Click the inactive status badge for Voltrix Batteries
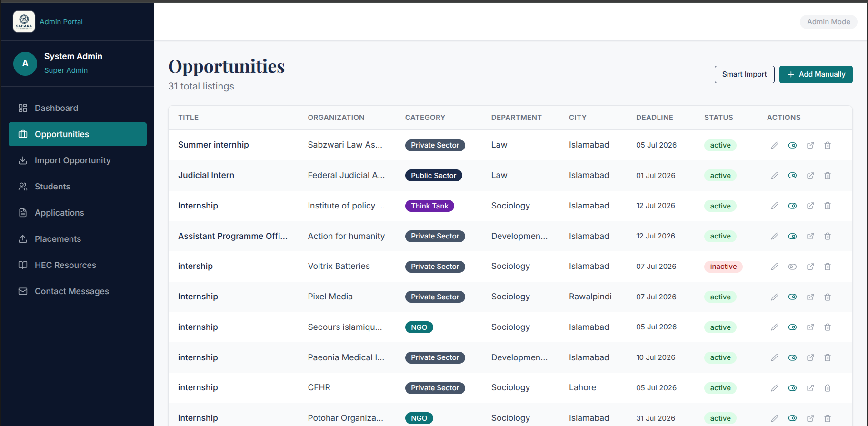Viewport: 868px width, 426px height. (x=723, y=267)
